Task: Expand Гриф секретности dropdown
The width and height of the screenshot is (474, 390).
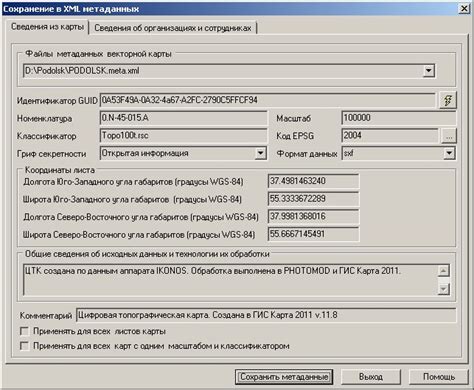Action: [x=260, y=153]
